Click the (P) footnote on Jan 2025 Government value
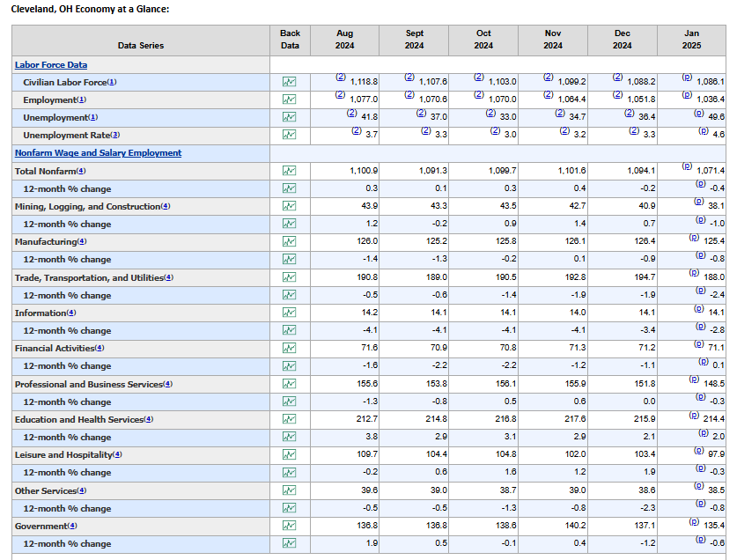Viewport: 737px width, 560px height. click(694, 522)
